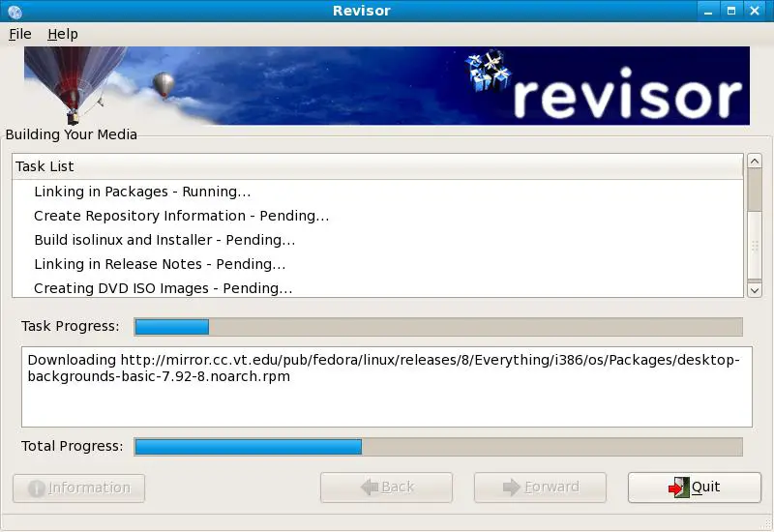Click the Total Progress bar
This screenshot has height=532, width=774.
tap(438, 447)
